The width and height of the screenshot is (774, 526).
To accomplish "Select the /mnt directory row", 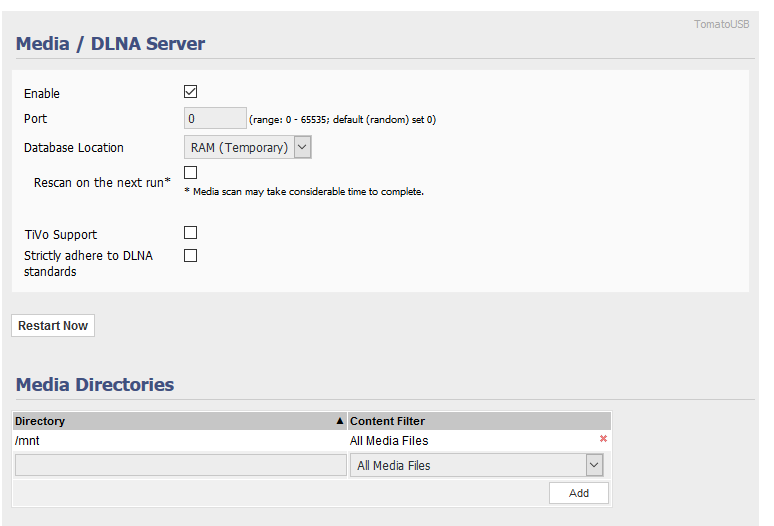I will click(x=312, y=441).
